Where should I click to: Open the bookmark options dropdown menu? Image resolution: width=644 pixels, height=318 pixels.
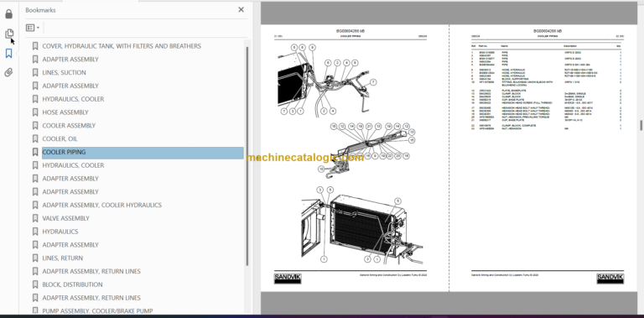click(33, 28)
